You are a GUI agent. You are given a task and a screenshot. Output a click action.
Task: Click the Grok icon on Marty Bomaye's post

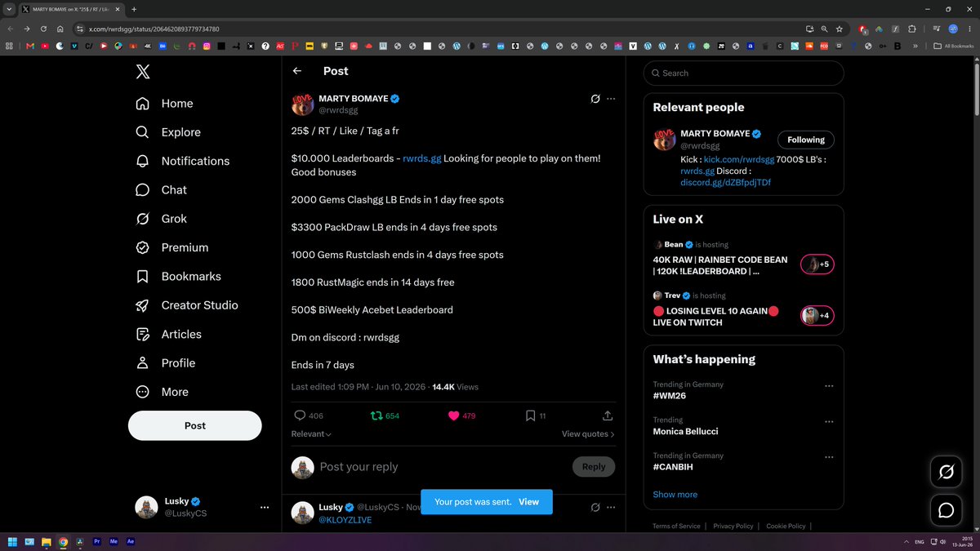pyautogui.click(x=595, y=99)
